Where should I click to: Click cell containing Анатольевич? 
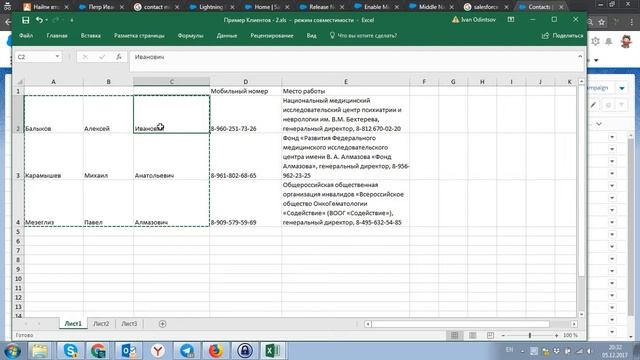click(x=171, y=157)
